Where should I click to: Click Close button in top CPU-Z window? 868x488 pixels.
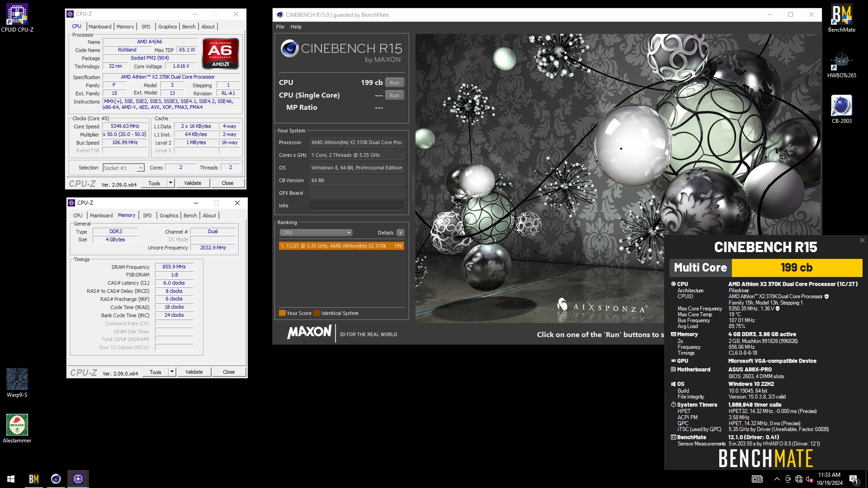227,183
